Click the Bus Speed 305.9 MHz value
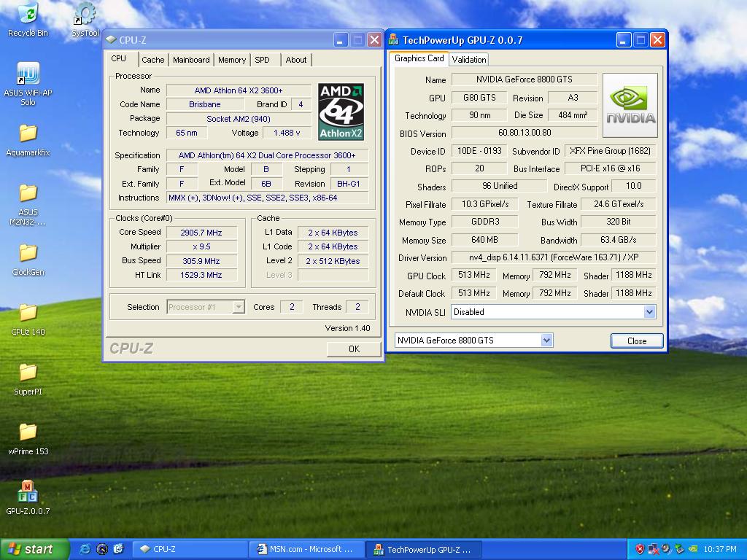The height and width of the screenshot is (560, 747). 201,261
